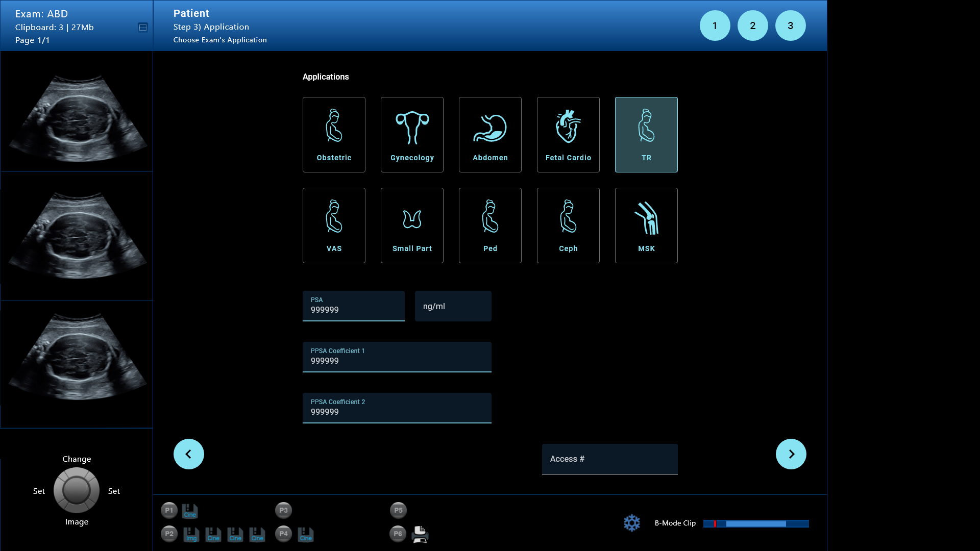Go to step 1 of Patient wizard

coord(715,26)
